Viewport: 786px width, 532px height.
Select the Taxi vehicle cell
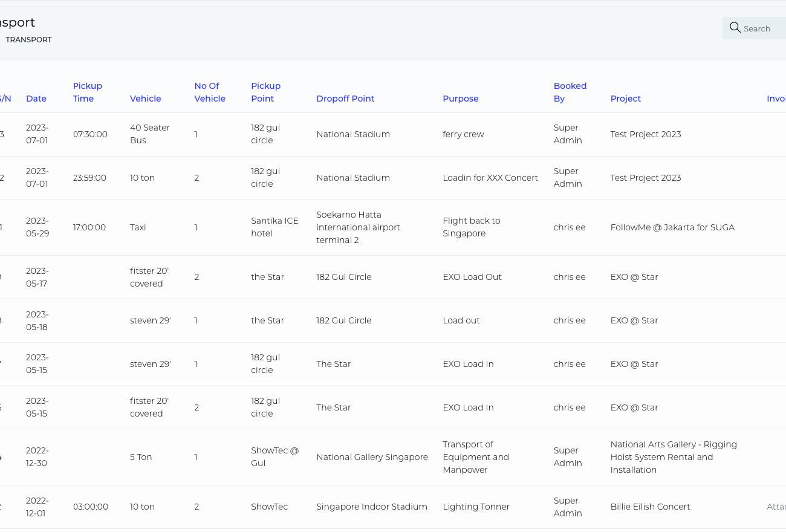138,227
